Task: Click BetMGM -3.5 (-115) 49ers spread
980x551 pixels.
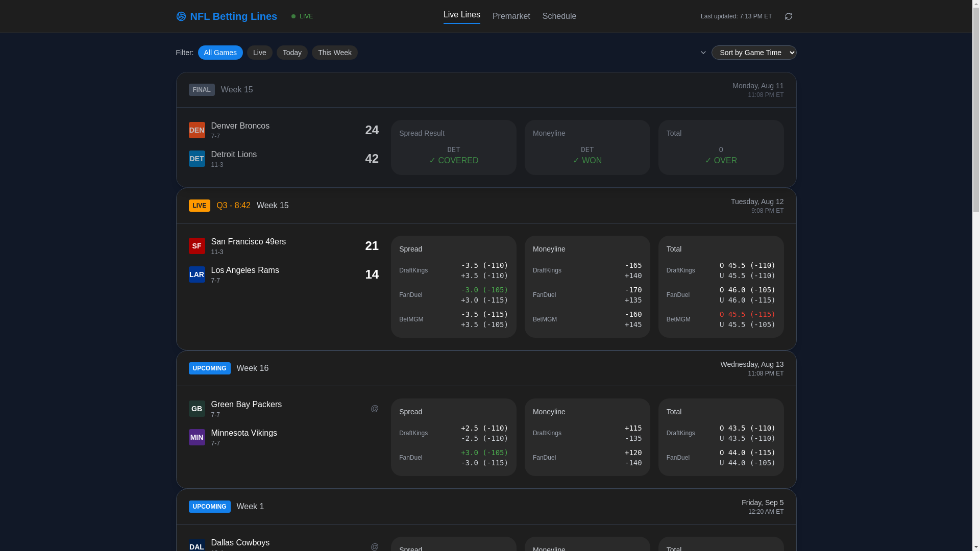Action: click(x=484, y=314)
